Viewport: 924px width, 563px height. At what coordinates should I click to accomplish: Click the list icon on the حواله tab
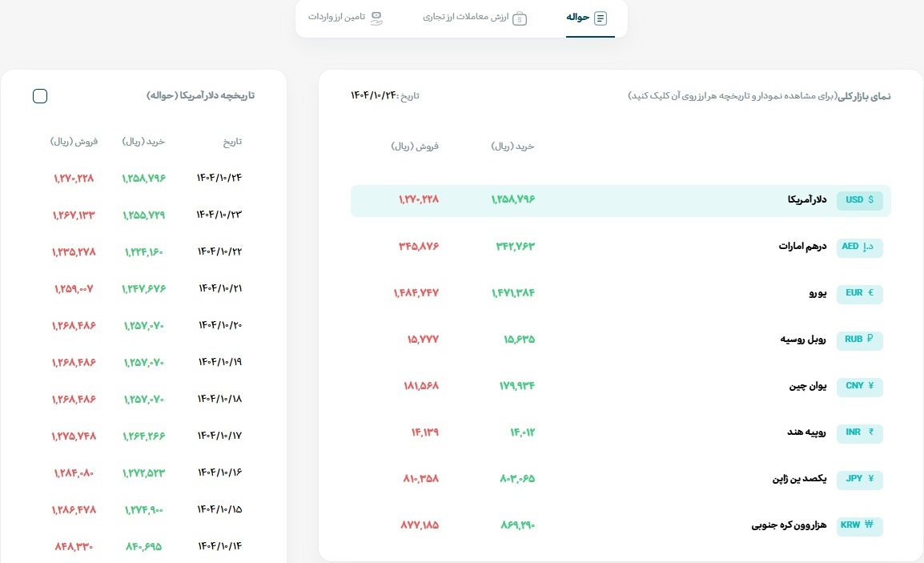coord(603,16)
